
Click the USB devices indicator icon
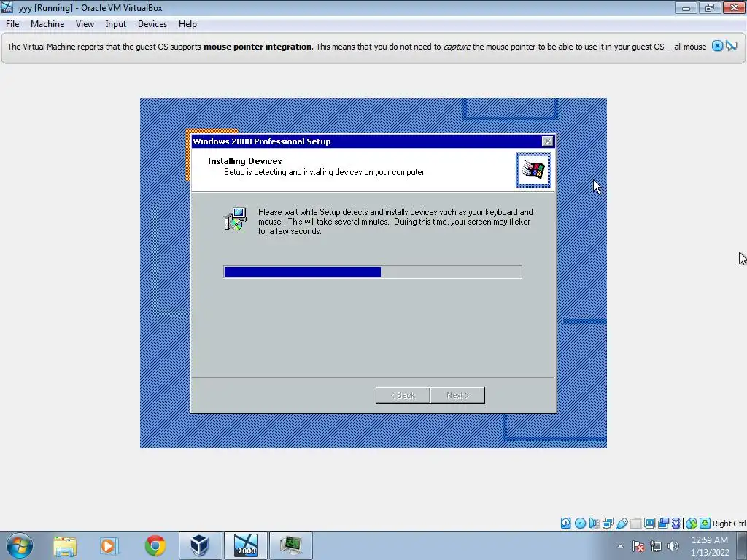(622, 524)
